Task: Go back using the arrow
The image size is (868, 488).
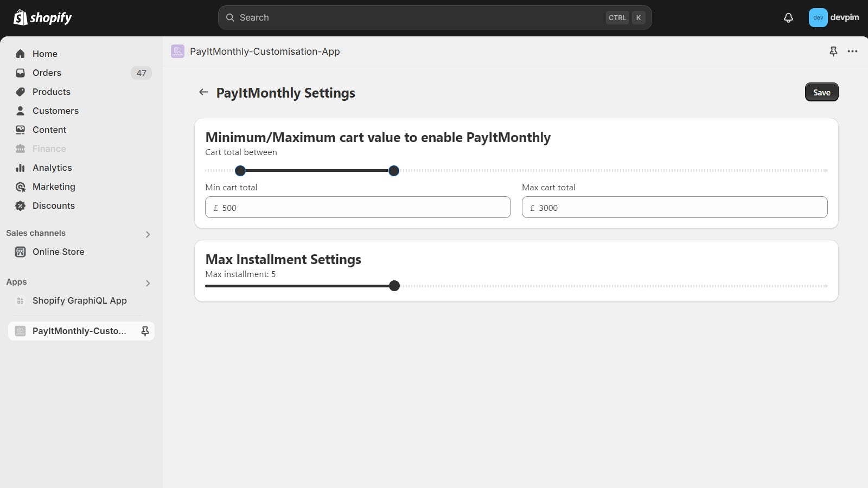Action: pyautogui.click(x=203, y=92)
